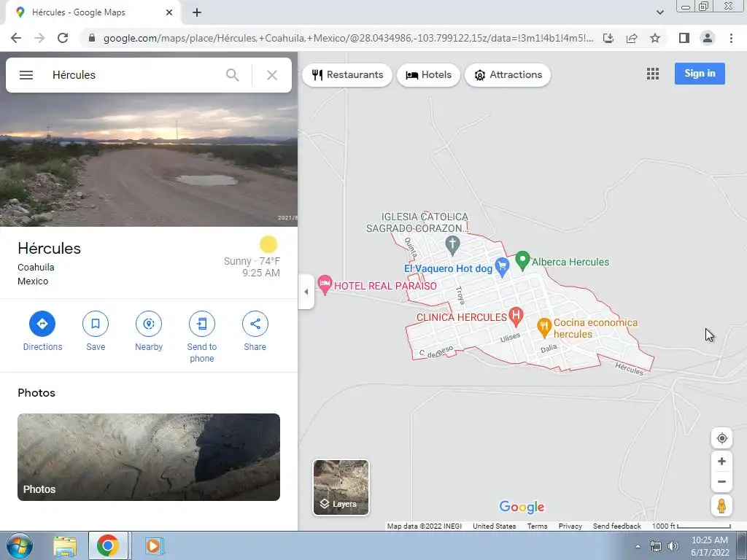Viewport: 747px width, 560px height.
Task: Save Hércules place to a list
Action: coord(96,332)
